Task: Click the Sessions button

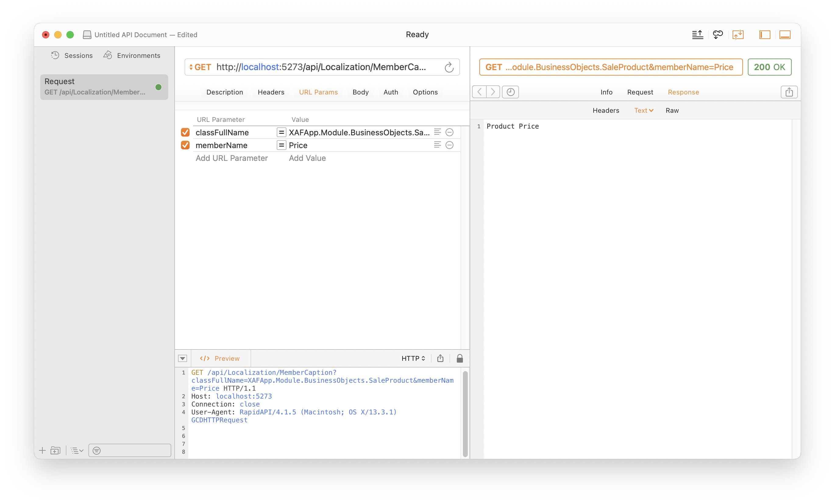Action: tap(72, 55)
